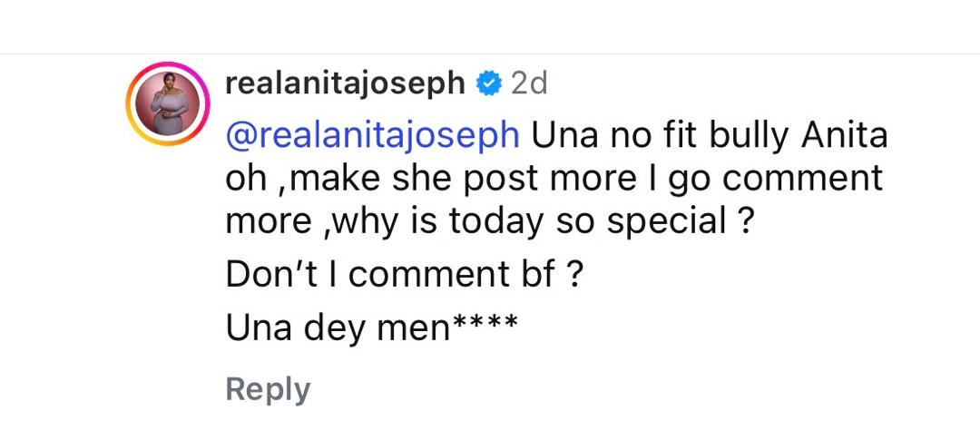Image resolution: width=980 pixels, height=440 pixels.
Task: Click the 2d comment timestamp
Action: pyautogui.click(x=530, y=84)
